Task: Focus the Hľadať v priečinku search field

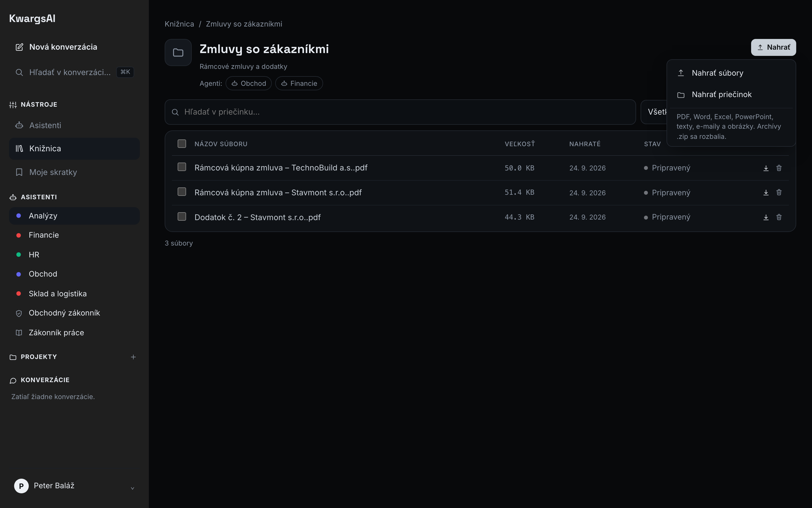Action: click(400, 112)
